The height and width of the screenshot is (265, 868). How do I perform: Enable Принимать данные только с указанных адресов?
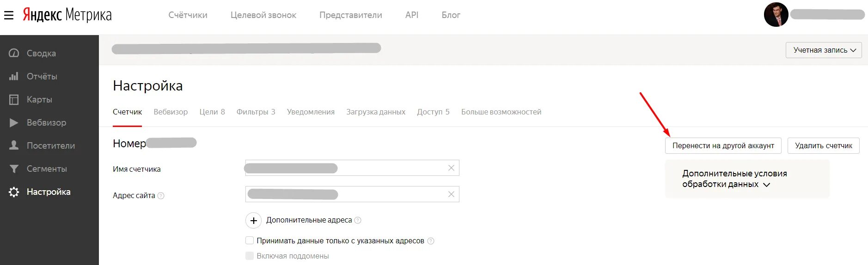coord(250,241)
